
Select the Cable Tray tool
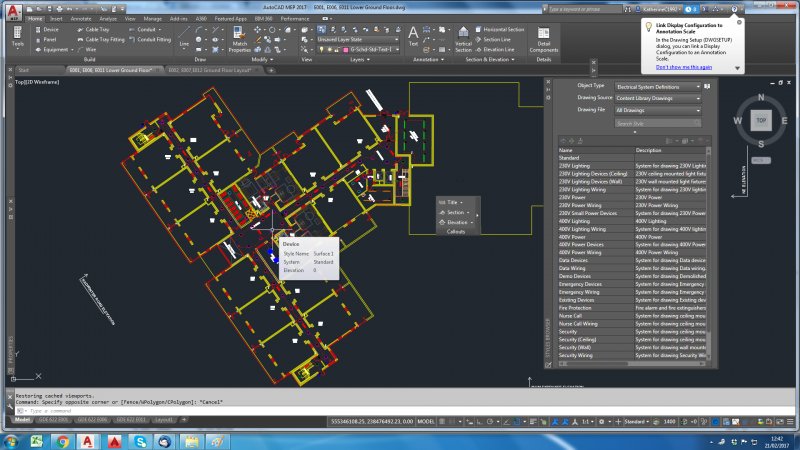[x=96, y=30]
